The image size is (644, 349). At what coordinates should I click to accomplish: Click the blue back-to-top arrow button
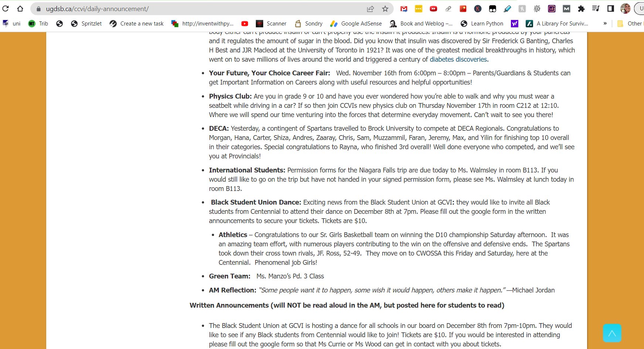(612, 333)
